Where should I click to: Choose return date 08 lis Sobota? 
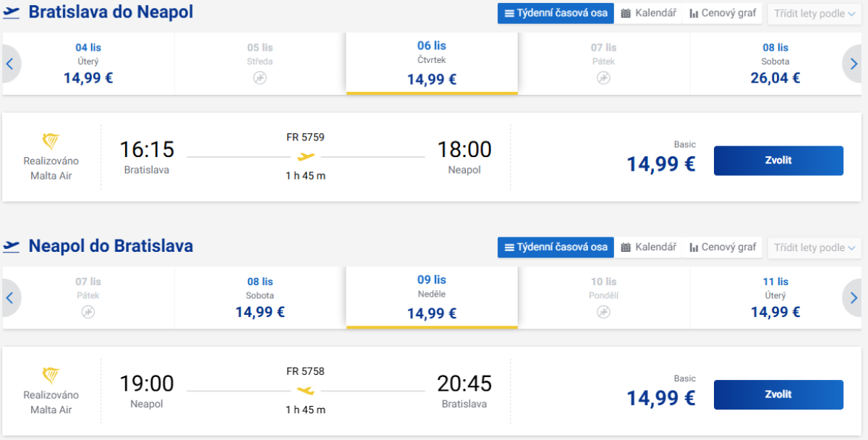pyautogui.click(x=260, y=297)
